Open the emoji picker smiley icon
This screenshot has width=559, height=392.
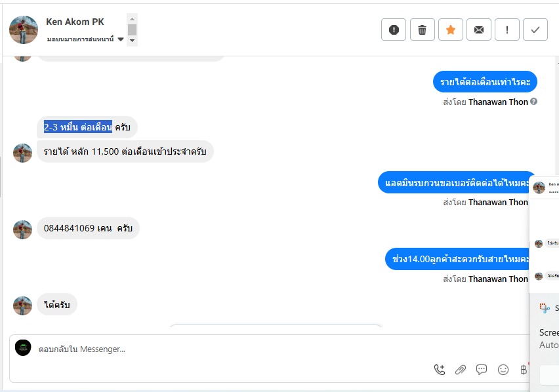pyautogui.click(x=503, y=370)
